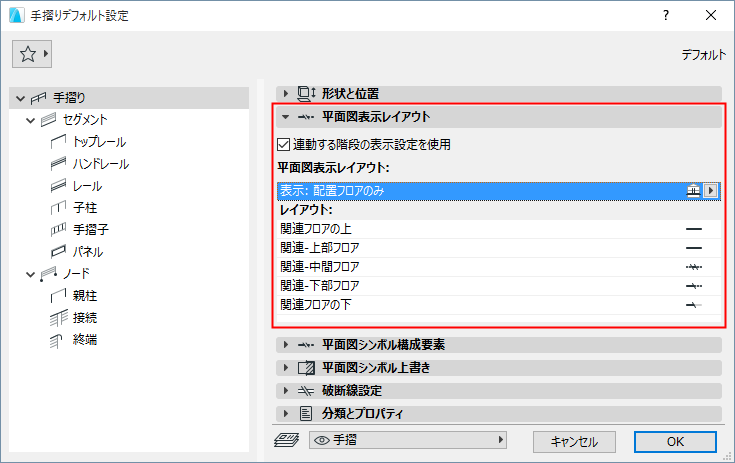Click the 平面図シンボル構成要素 panel icon

pos(306,345)
